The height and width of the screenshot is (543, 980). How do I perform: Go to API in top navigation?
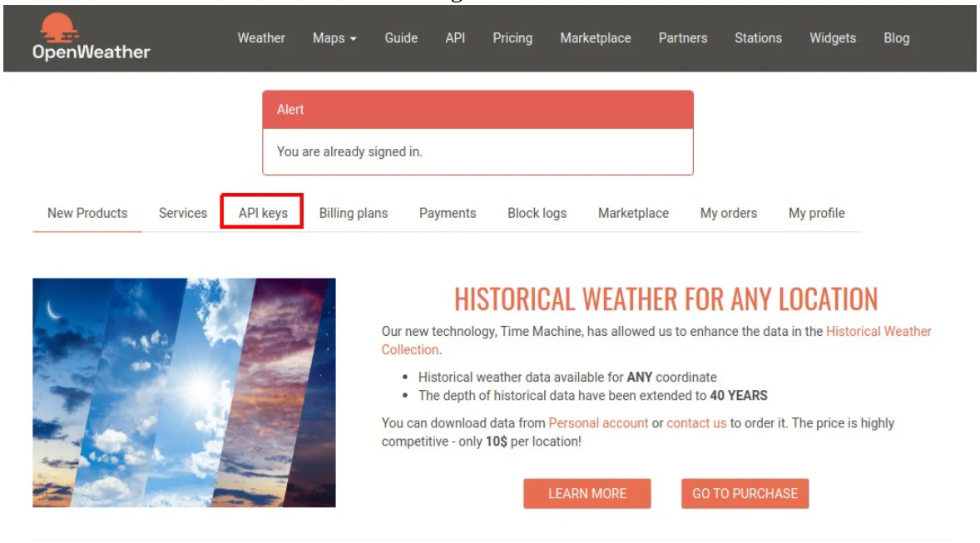[455, 38]
